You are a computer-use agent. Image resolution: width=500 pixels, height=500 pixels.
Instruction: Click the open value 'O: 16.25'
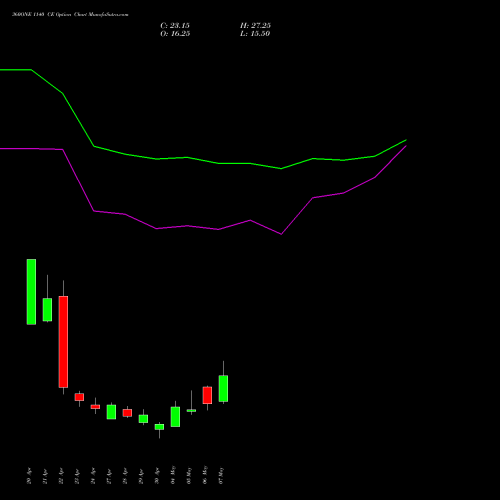pos(175,34)
